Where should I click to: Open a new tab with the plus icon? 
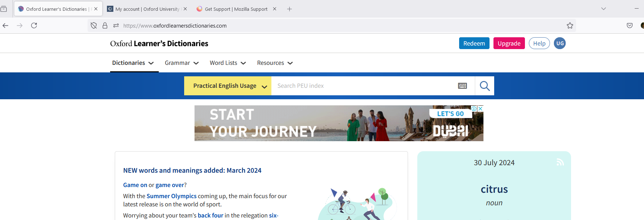coord(290,9)
